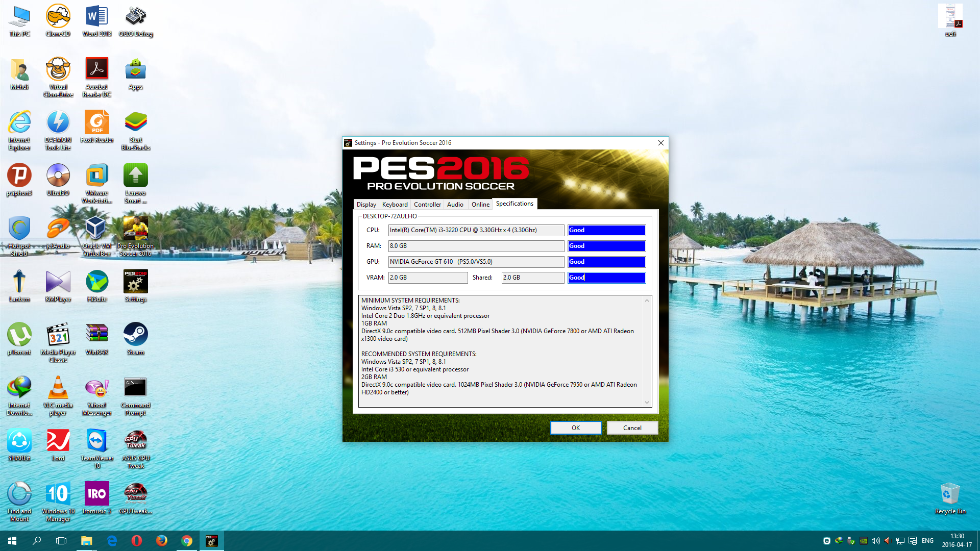Switch input language via ENG indicator

pos(927,541)
